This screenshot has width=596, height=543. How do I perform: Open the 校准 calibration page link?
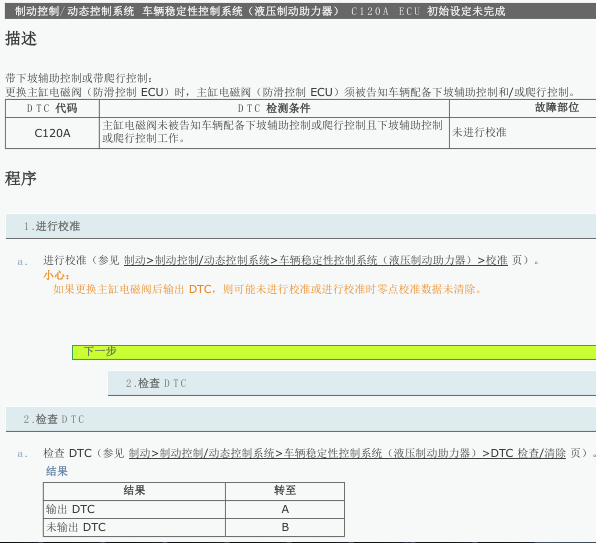pyautogui.click(x=315, y=260)
